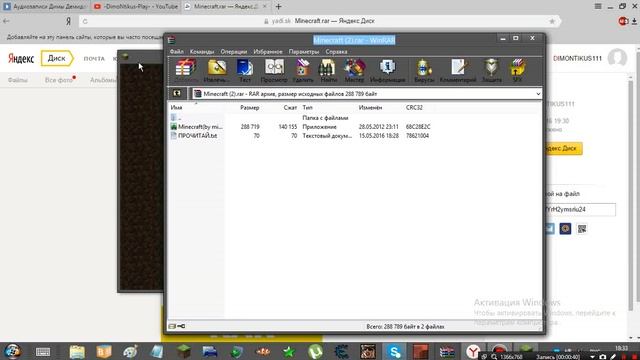Bookmark page with the star icon

(x=552, y=21)
